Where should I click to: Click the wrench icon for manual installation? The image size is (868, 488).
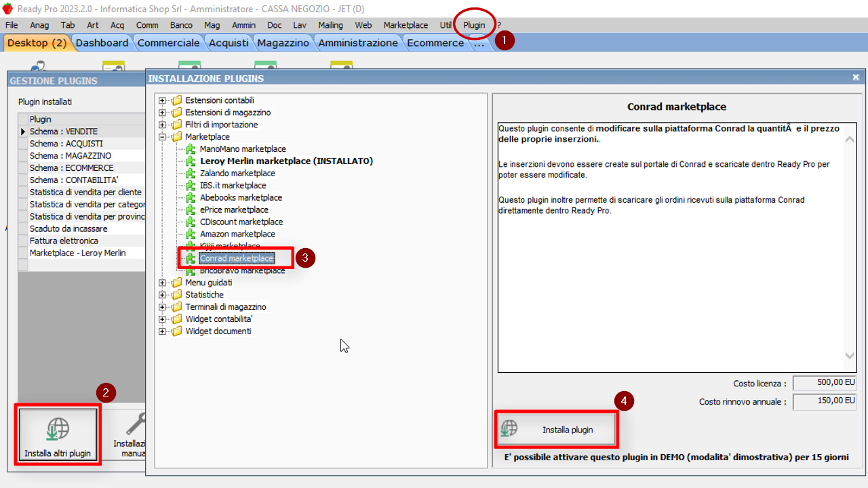pyautogui.click(x=138, y=424)
